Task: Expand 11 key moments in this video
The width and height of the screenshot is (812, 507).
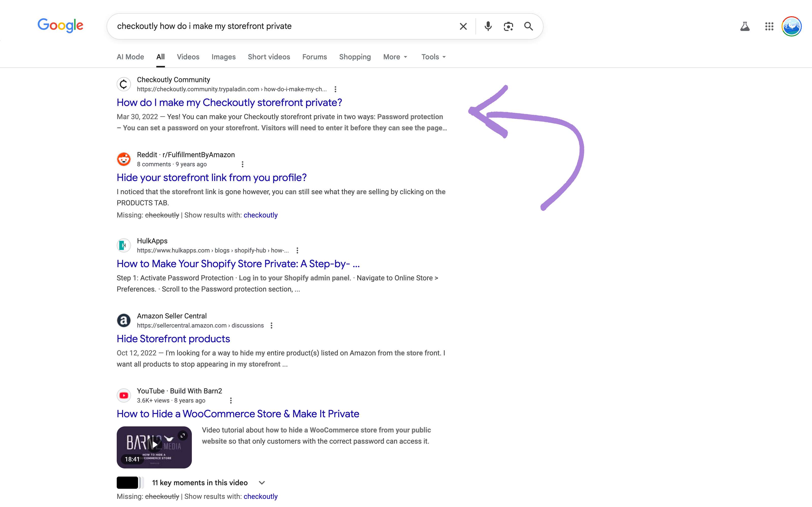Action: pos(262,483)
